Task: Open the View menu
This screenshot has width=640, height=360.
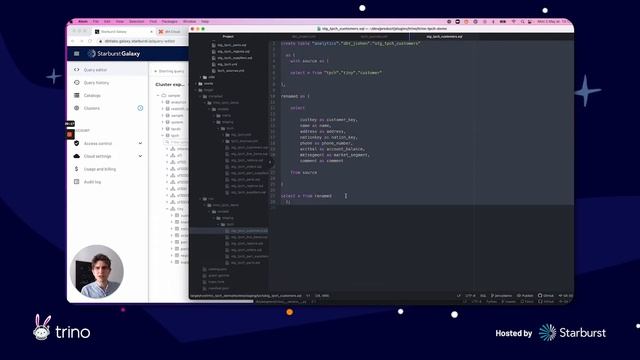Action: point(120,21)
